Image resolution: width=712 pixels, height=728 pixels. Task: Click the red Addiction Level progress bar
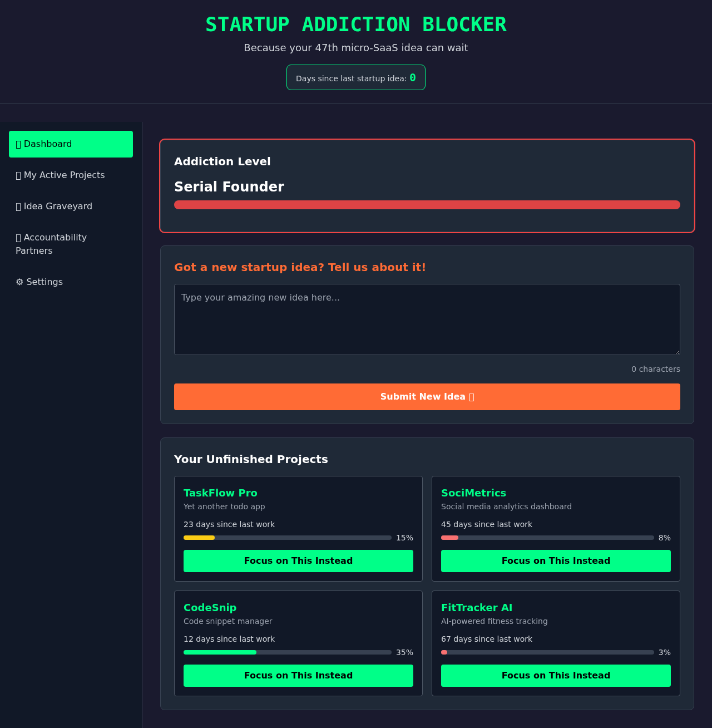coord(427,205)
